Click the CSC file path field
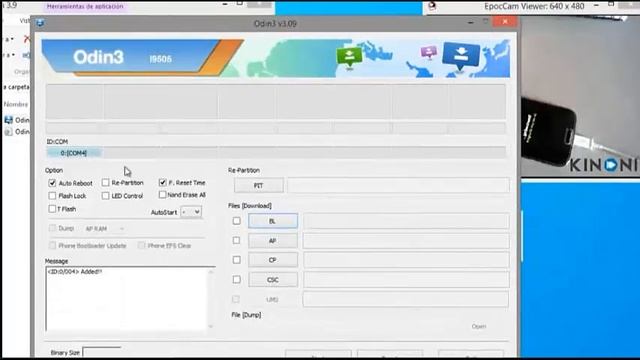640x360 pixels. click(x=406, y=280)
